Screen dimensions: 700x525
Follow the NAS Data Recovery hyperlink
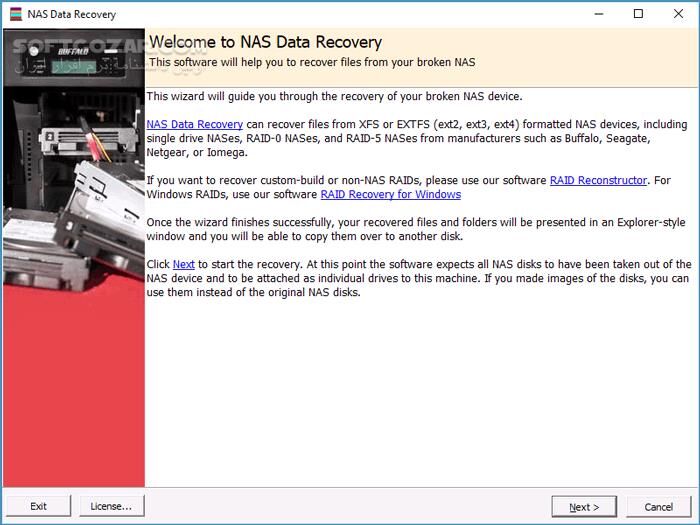195,124
